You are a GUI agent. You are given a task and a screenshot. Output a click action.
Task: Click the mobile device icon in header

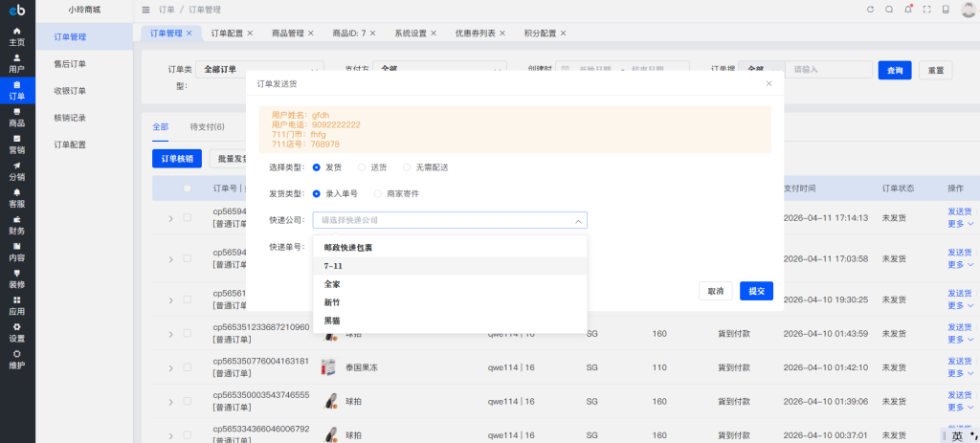pyautogui.click(x=946, y=10)
